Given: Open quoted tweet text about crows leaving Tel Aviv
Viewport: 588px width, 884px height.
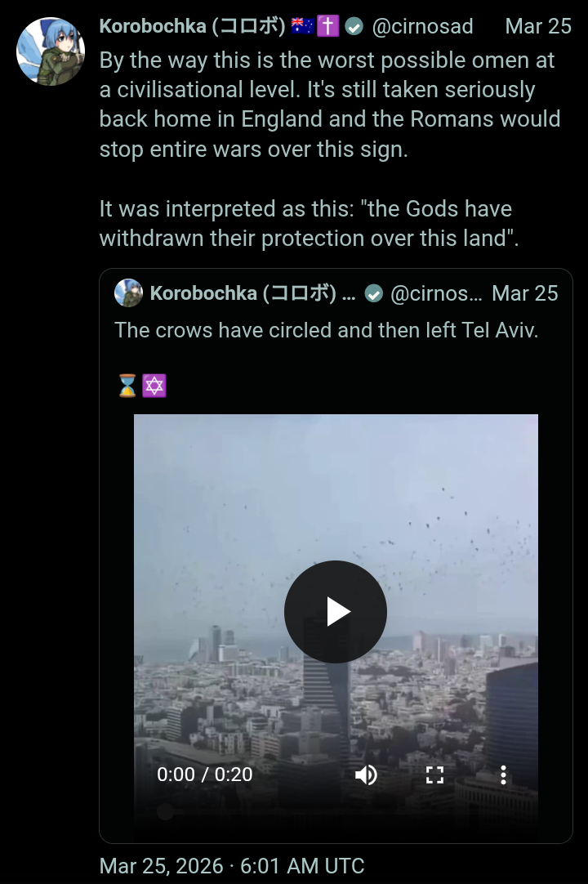Looking at the screenshot, I should point(327,330).
